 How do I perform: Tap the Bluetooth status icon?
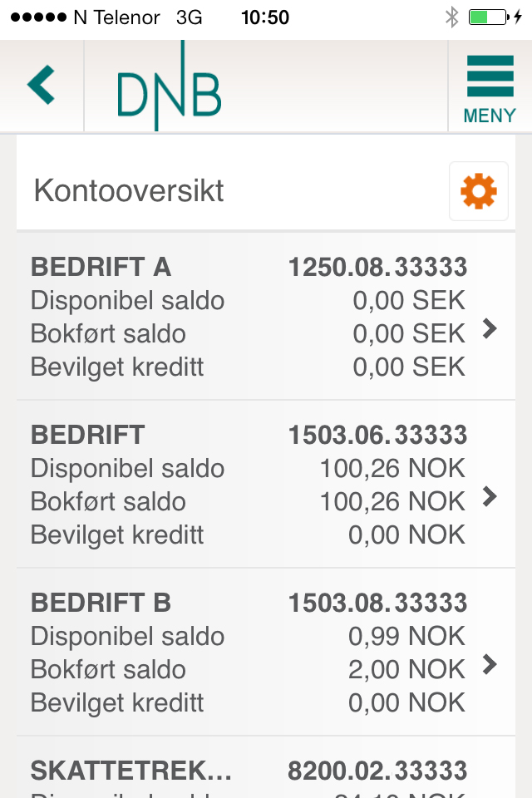[451, 17]
